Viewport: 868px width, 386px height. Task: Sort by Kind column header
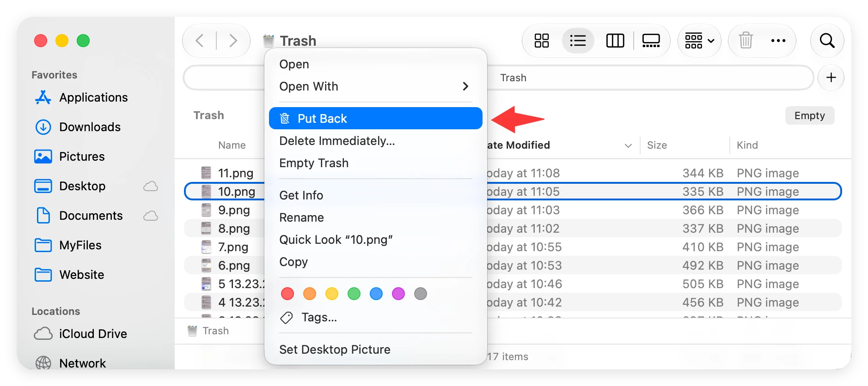[x=747, y=145]
